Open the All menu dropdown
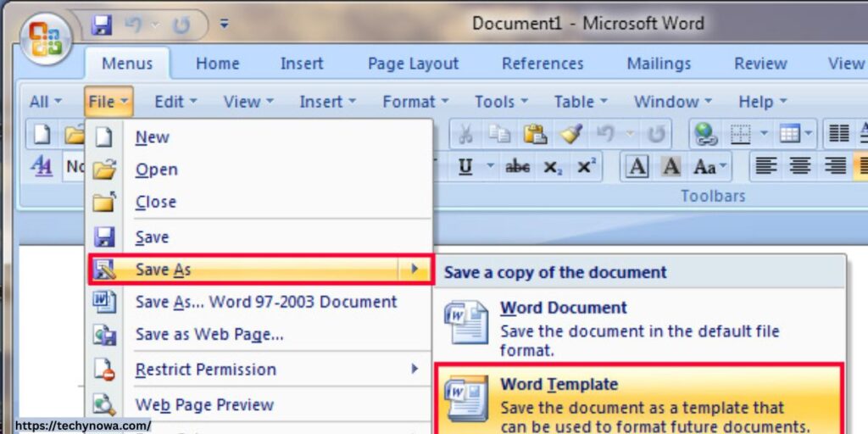This screenshot has width=868, height=434. point(46,102)
